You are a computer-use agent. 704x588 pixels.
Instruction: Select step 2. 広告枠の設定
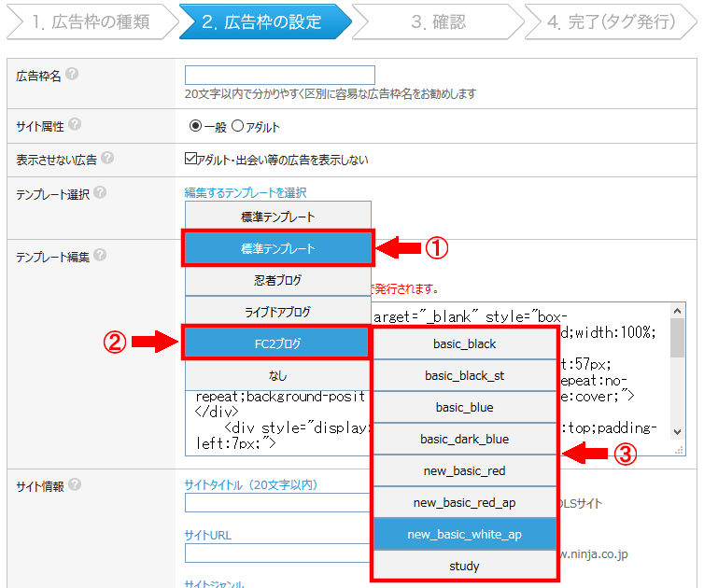click(265, 21)
